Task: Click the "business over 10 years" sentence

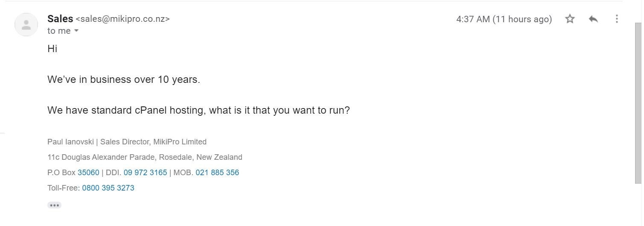Action: point(124,79)
